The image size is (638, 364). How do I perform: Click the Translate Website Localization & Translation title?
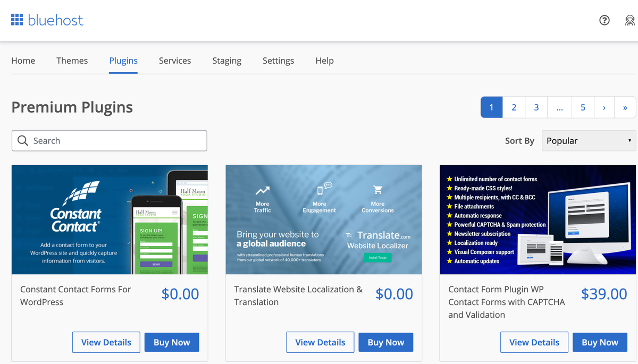click(x=299, y=295)
